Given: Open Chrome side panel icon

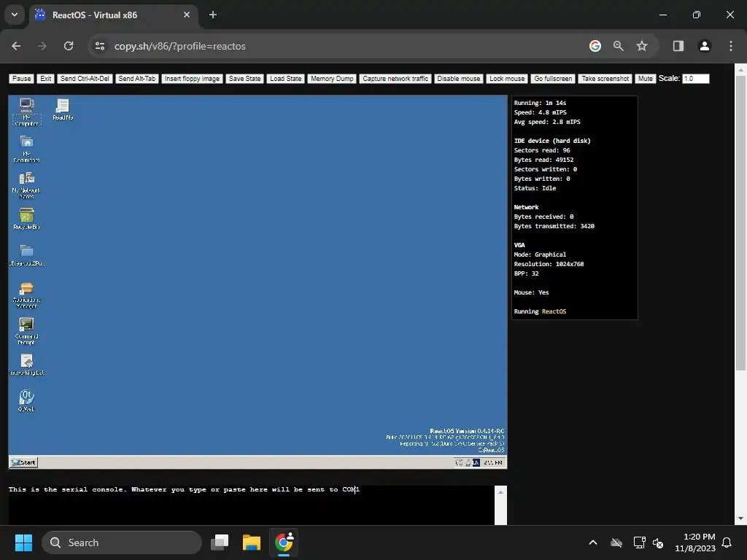Looking at the screenshot, I should pyautogui.click(x=678, y=46).
